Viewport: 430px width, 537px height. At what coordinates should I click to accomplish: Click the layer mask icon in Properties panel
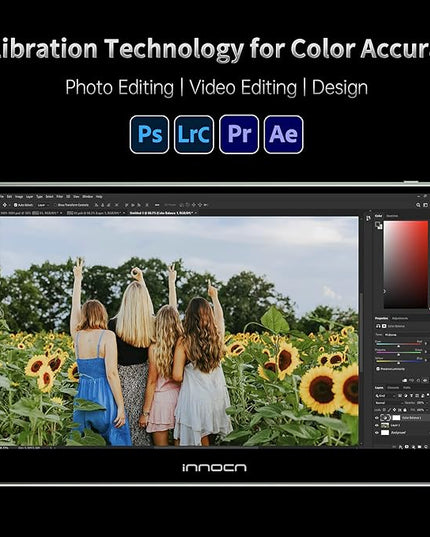click(384, 326)
